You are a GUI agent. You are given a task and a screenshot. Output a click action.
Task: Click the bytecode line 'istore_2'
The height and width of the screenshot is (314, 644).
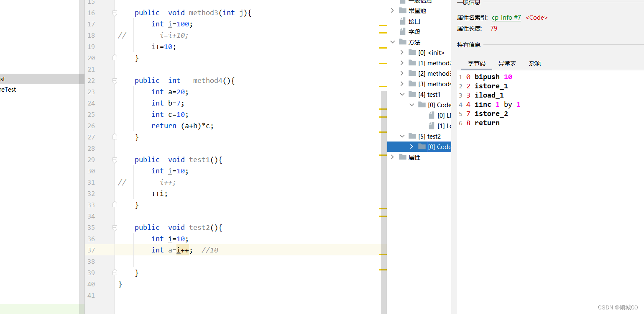click(491, 114)
